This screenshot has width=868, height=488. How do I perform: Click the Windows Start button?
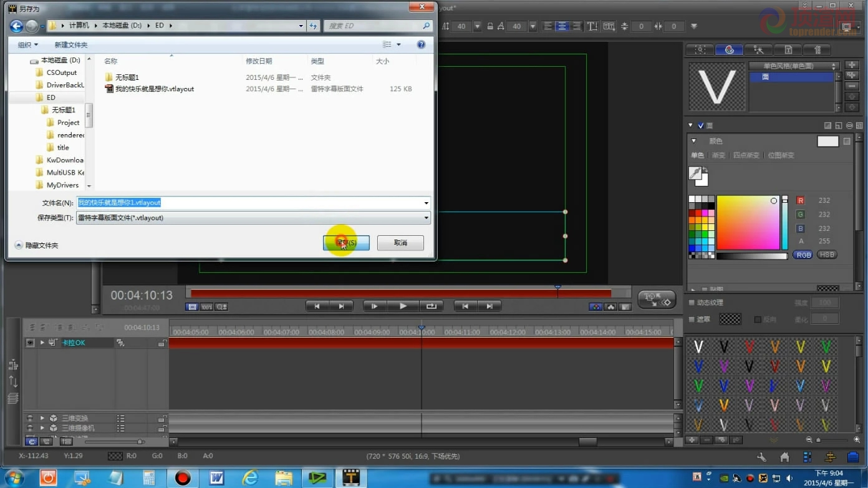coord(14,477)
